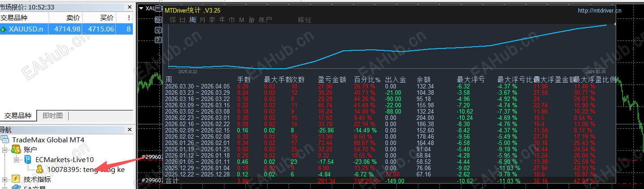Viewport: 644px width, 189px height.
Task: Switch to the 账户 tab in MTDriver
Action: coord(265,20)
